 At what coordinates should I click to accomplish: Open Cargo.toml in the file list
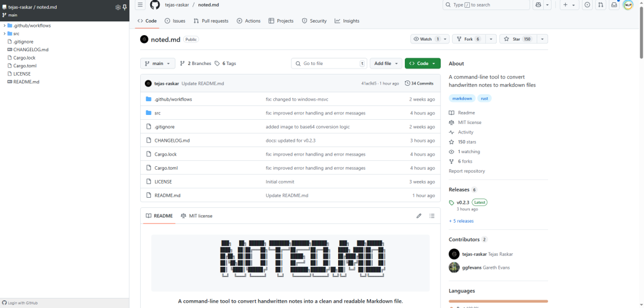166,168
